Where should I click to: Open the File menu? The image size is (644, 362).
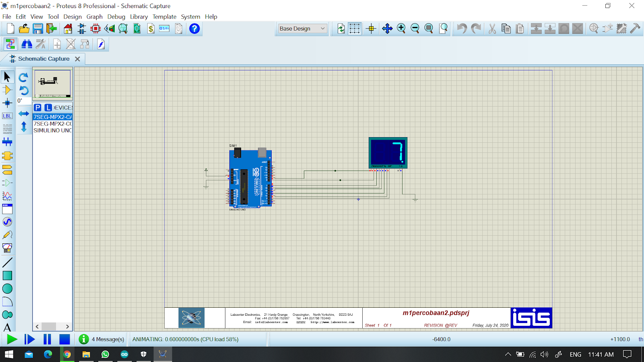pyautogui.click(x=7, y=16)
